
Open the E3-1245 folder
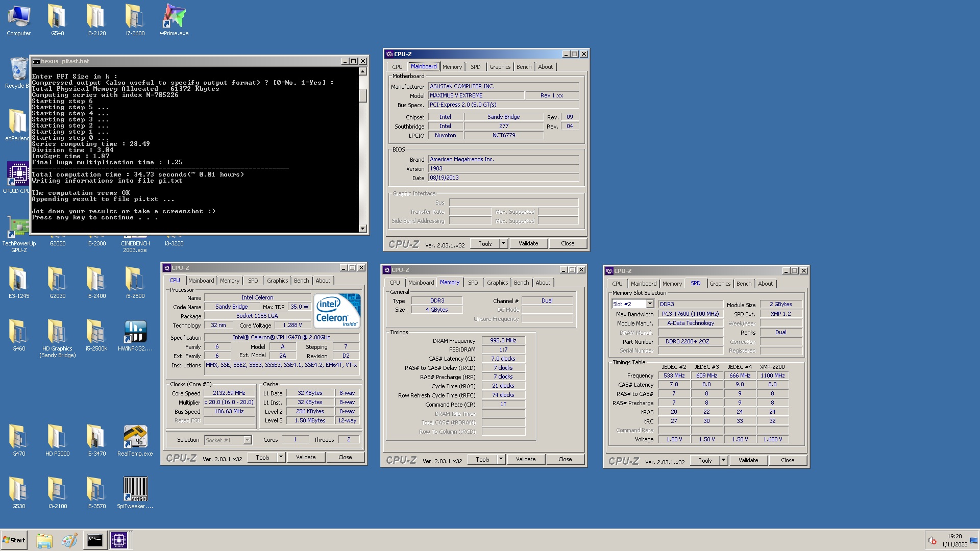18,283
